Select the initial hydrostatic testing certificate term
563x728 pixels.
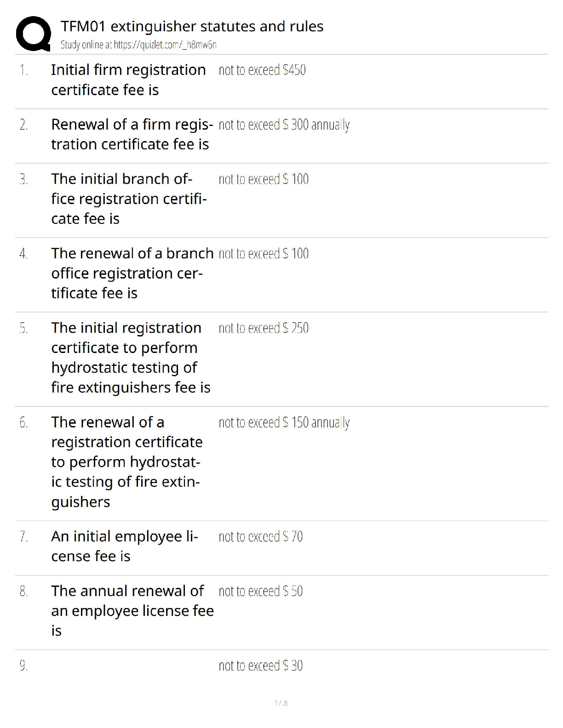click(131, 358)
